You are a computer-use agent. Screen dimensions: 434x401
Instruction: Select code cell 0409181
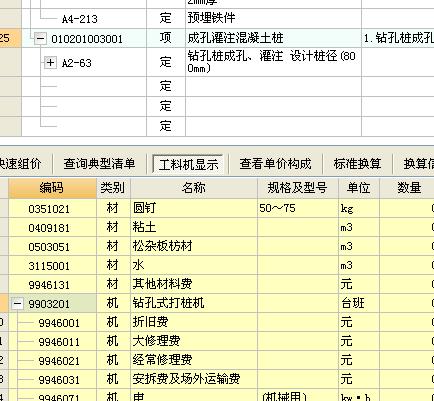[x=52, y=228]
